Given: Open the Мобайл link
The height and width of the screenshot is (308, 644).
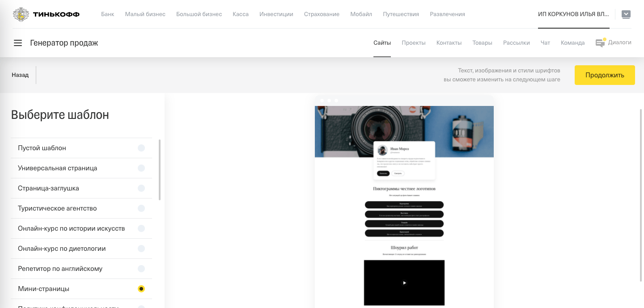Looking at the screenshot, I should click(361, 14).
